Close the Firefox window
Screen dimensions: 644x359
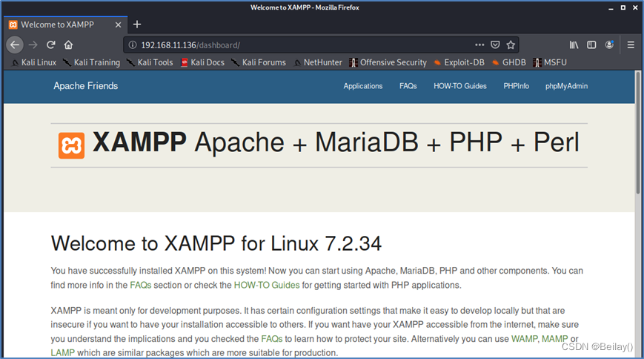coord(635,8)
